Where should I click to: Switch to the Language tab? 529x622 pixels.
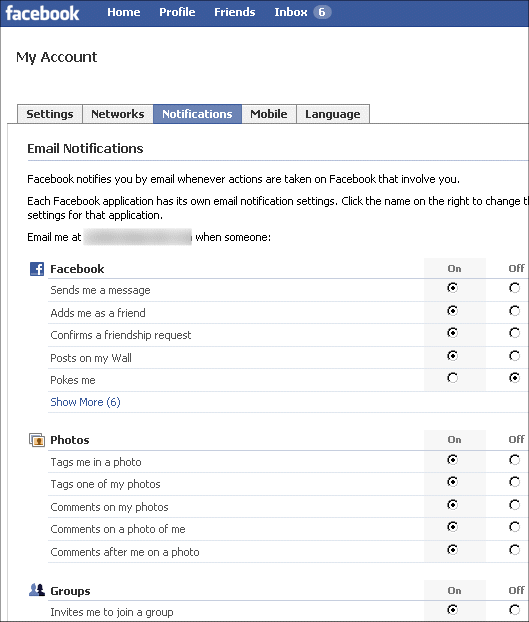(x=333, y=114)
